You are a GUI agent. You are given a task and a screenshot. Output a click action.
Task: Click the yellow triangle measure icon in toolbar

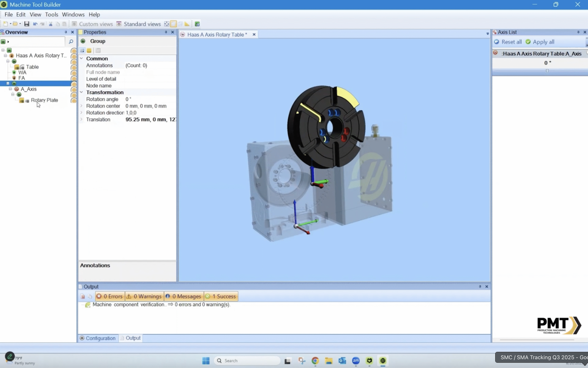[x=187, y=24]
